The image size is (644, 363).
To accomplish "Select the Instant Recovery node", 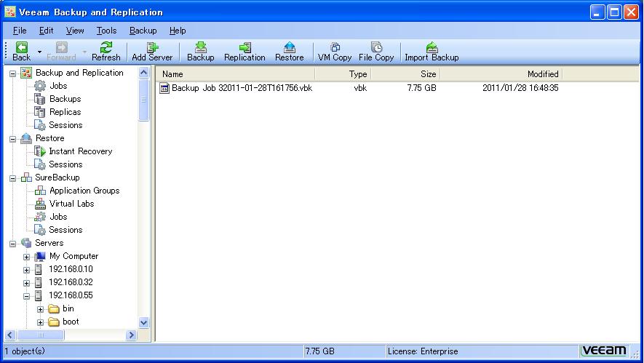I will click(x=80, y=151).
